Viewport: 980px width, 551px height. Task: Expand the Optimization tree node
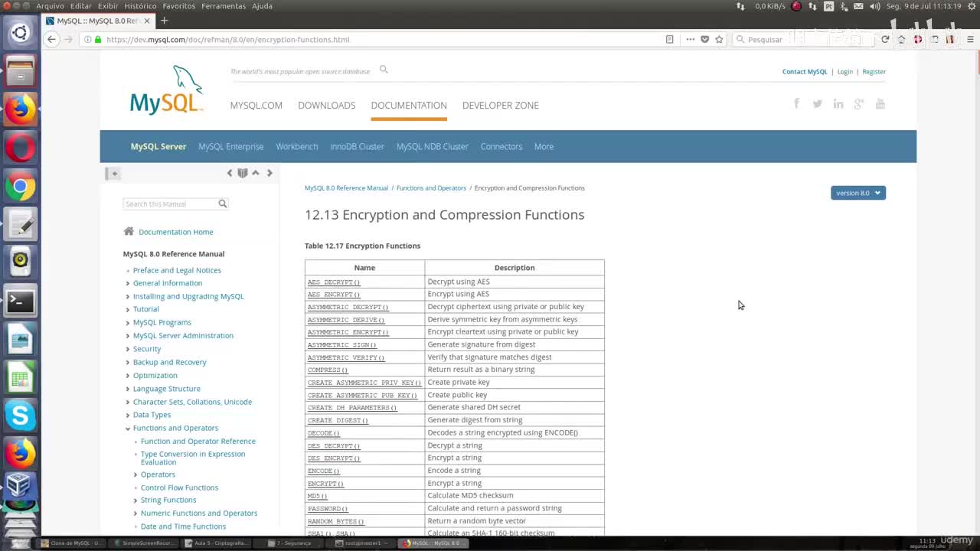pos(128,376)
